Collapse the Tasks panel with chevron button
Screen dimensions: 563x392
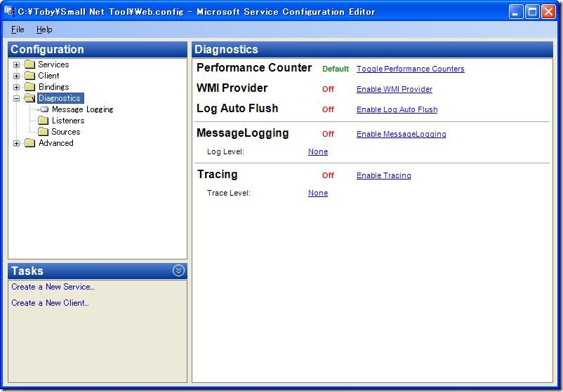click(x=178, y=271)
